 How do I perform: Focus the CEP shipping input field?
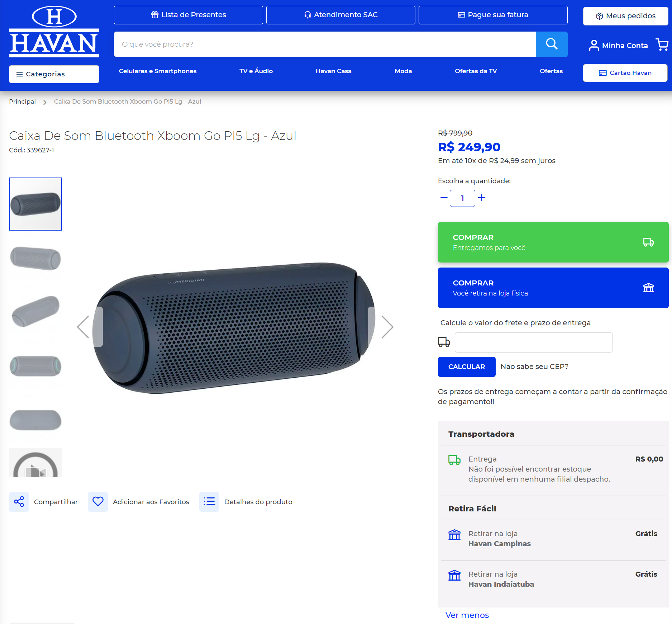pyautogui.click(x=534, y=342)
